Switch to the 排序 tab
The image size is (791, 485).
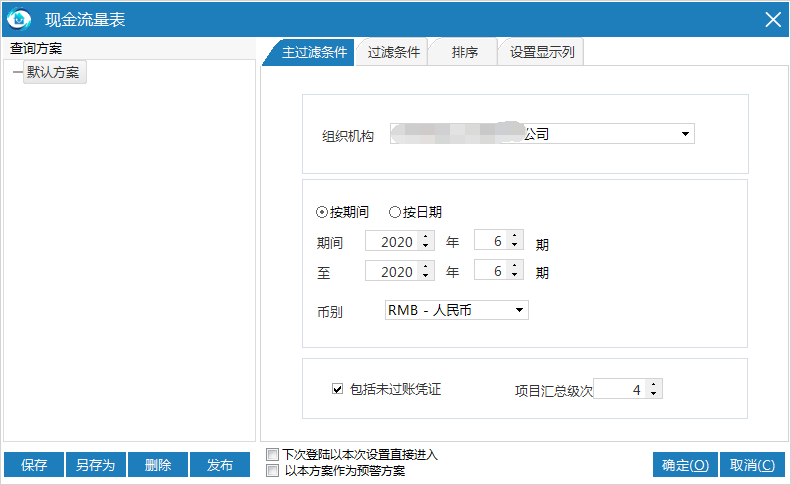pyautogui.click(x=464, y=52)
